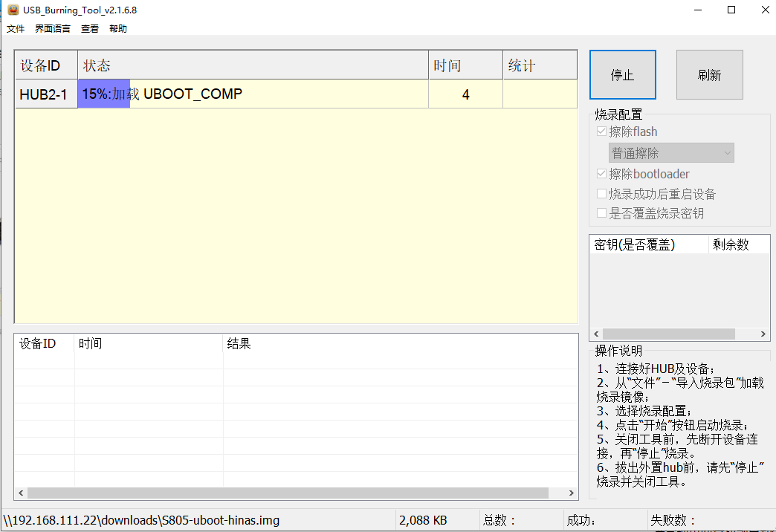The image size is (776, 532).
Task: Toggle the 擦除bootloader checkbox
Action: (x=602, y=174)
